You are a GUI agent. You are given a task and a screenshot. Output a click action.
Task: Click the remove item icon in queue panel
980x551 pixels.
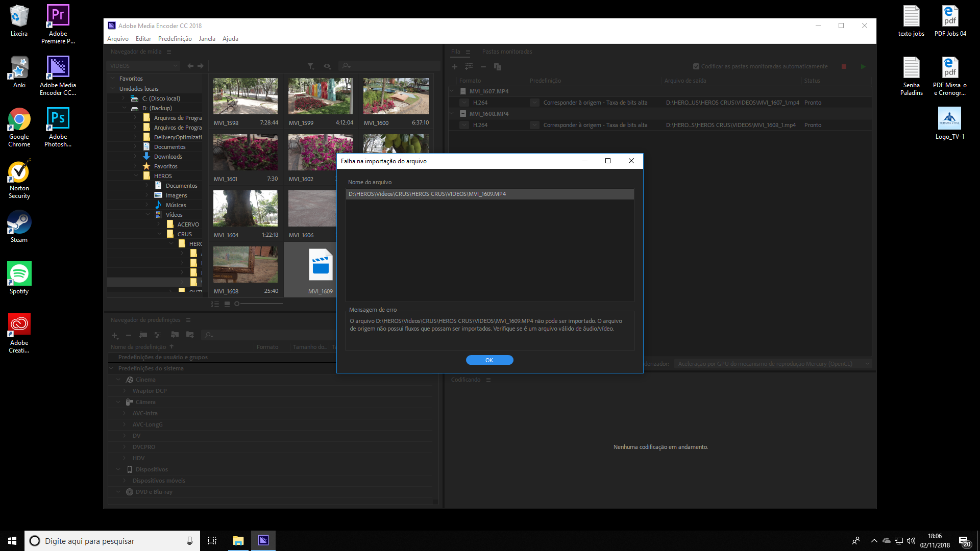(483, 67)
